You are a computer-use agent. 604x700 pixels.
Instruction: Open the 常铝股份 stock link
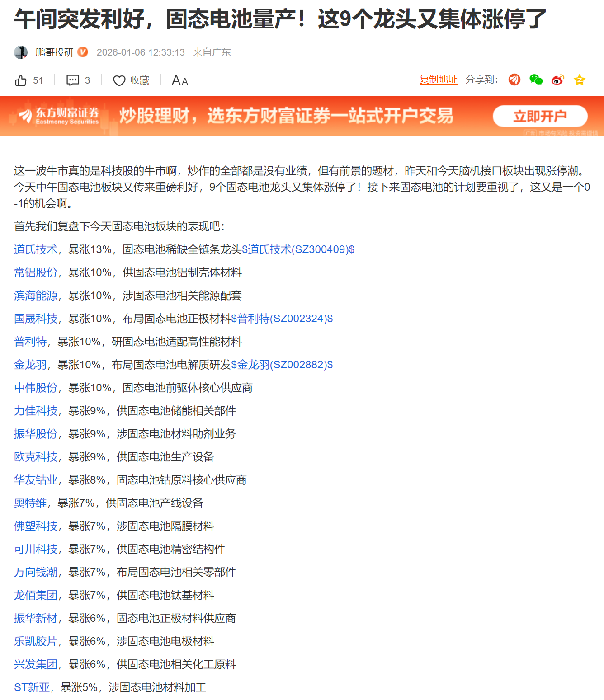click(36, 272)
